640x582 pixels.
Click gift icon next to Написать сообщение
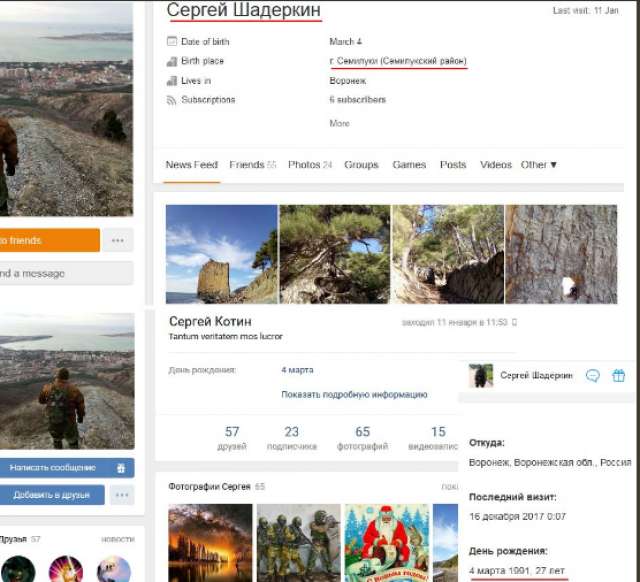pyautogui.click(x=120, y=467)
